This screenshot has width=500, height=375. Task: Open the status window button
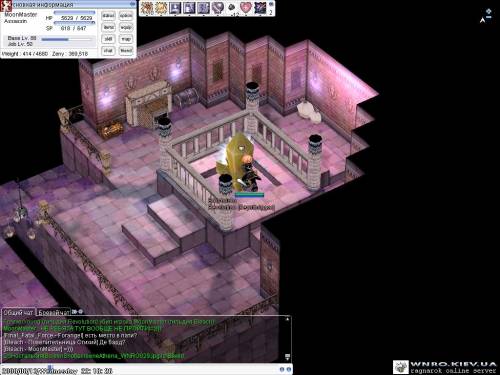coord(108,16)
